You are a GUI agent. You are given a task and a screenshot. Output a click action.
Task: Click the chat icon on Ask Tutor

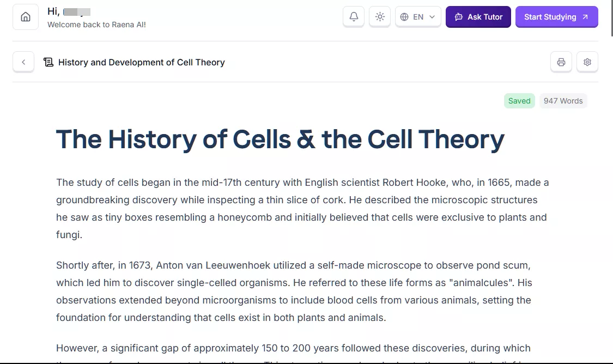pos(459,17)
